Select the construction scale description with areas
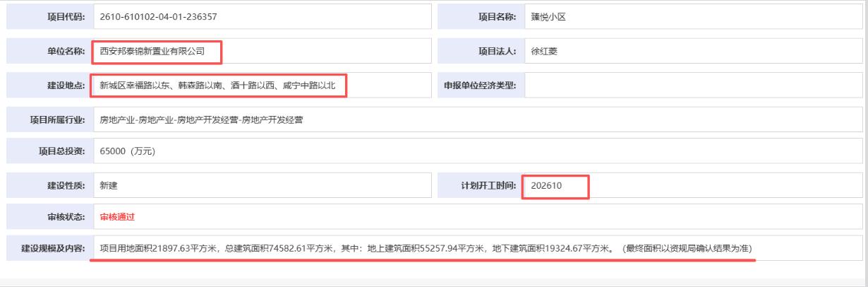The width and height of the screenshot is (868, 287). [426, 248]
